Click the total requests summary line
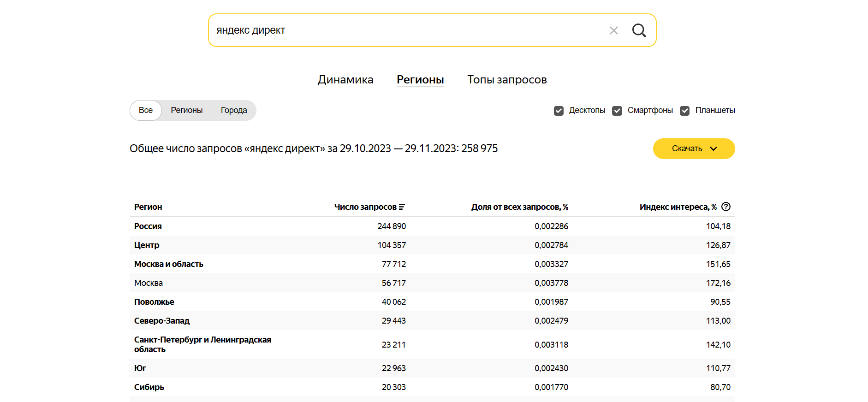Viewport: 868px width, 402px height. 314,148
